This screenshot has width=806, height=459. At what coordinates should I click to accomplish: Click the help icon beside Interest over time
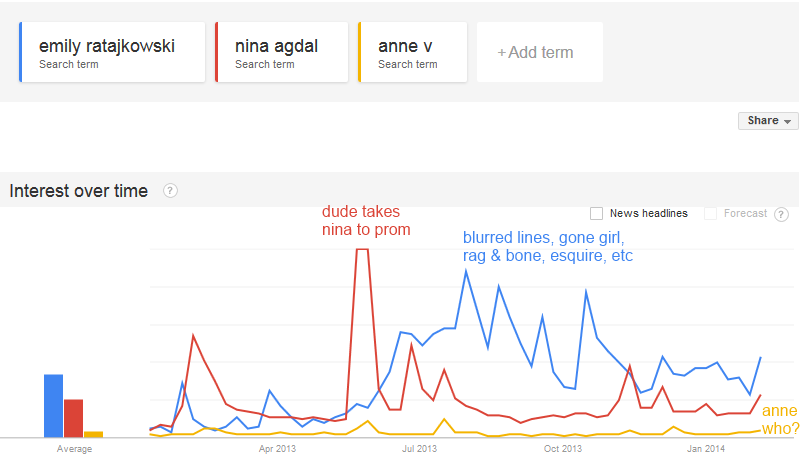tap(170, 191)
